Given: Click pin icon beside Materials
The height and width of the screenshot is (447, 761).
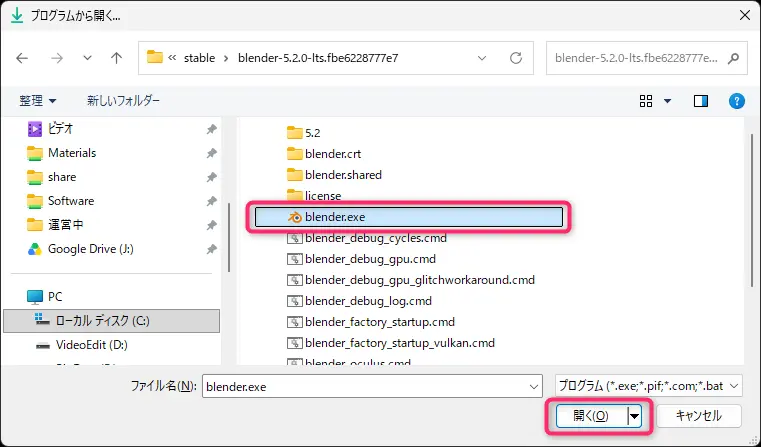Looking at the screenshot, I should [x=212, y=153].
